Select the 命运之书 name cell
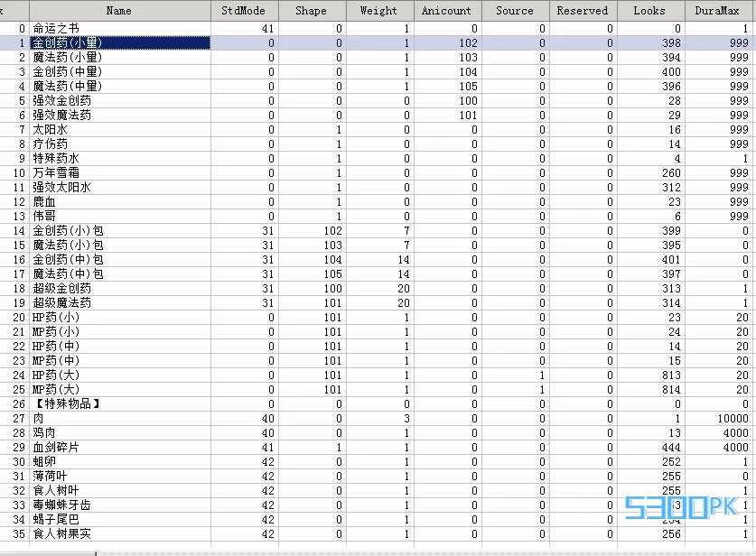 pos(120,28)
